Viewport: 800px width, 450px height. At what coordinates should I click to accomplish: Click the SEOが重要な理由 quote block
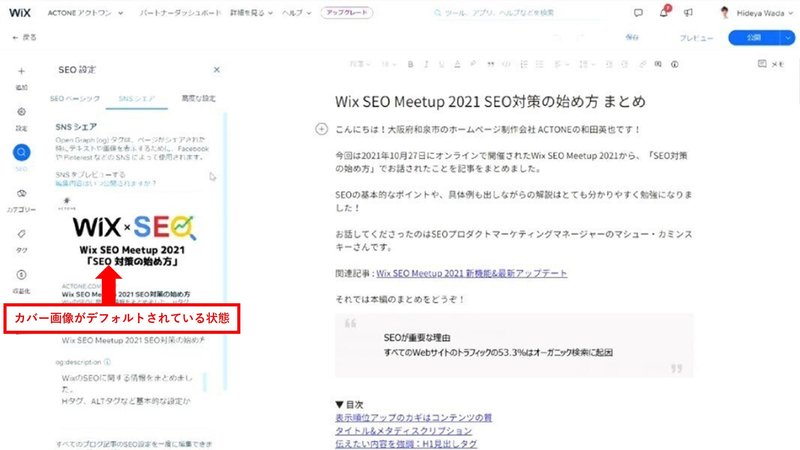click(x=514, y=345)
